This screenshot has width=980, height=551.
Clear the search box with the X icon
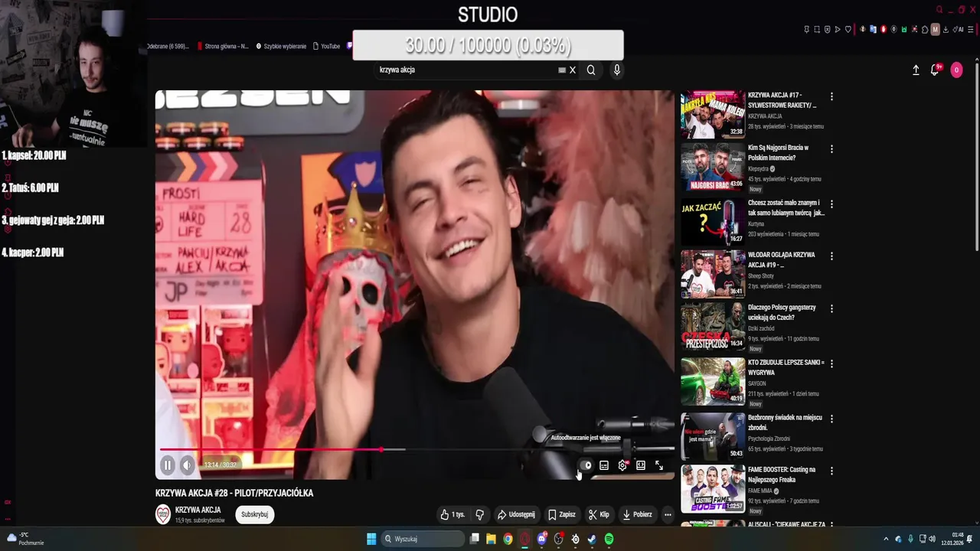coord(572,70)
